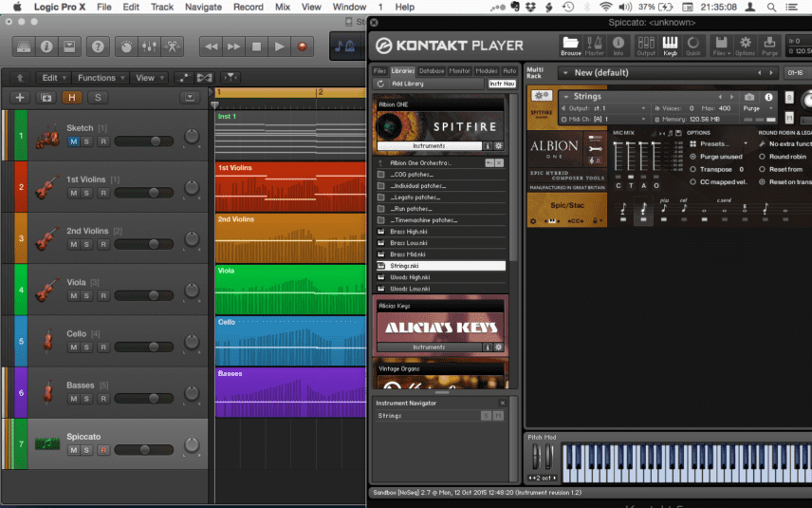Open the File menu in menu bar
The width and height of the screenshot is (812, 508).
click(104, 7)
